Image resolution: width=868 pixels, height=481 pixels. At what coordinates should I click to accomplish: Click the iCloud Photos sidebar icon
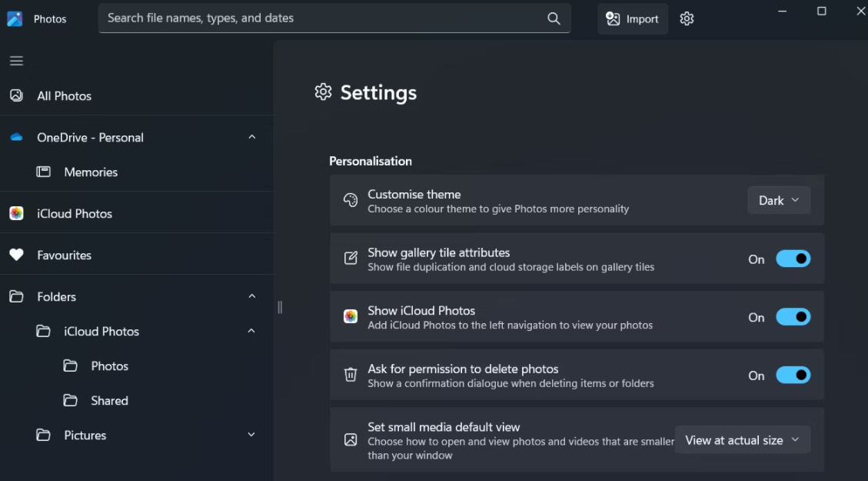click(16, 214)
